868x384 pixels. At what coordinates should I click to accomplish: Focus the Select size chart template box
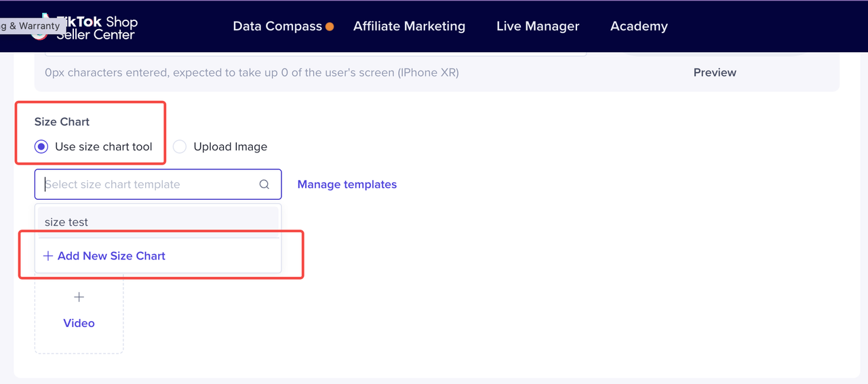point(149,184)
